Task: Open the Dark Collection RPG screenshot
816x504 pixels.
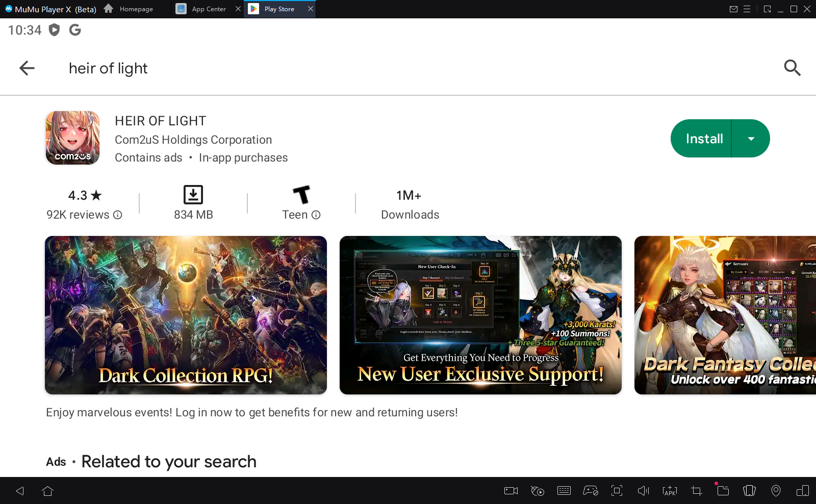Action: (x=186, y=315)
